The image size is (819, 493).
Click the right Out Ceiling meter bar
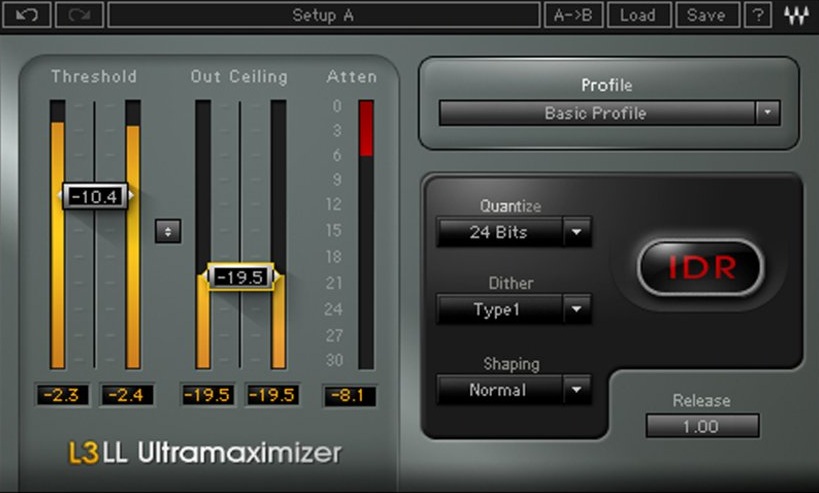pyautogui.click(x=278, y=235)
